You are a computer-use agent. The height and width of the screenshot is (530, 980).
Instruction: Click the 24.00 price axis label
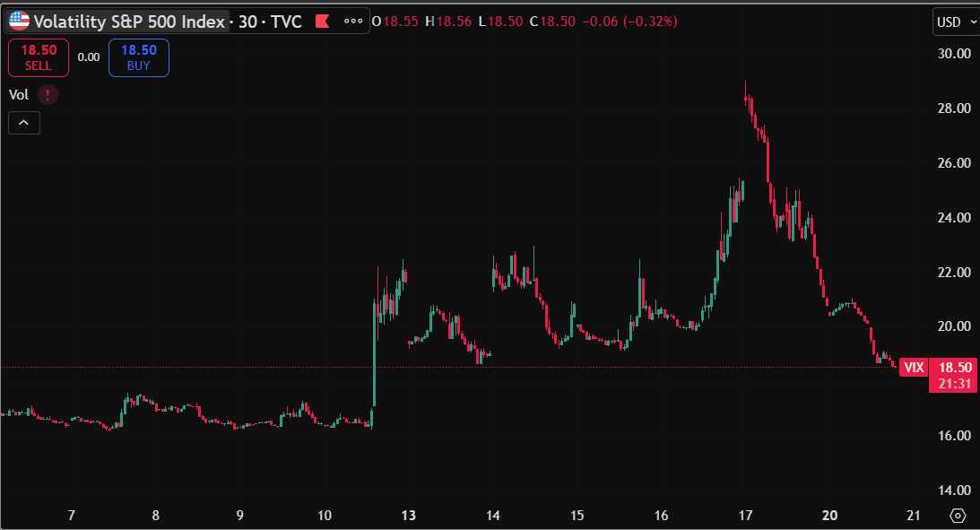(954, 218)
